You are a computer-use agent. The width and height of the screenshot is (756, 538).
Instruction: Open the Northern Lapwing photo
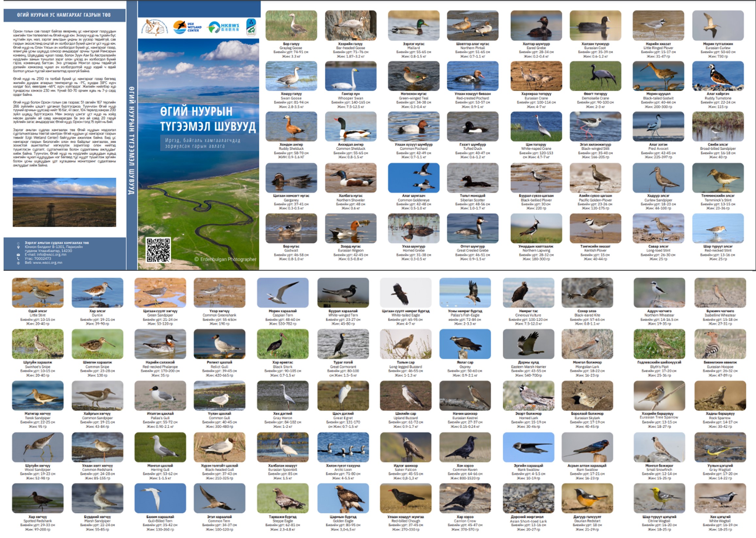click(536, 228)
